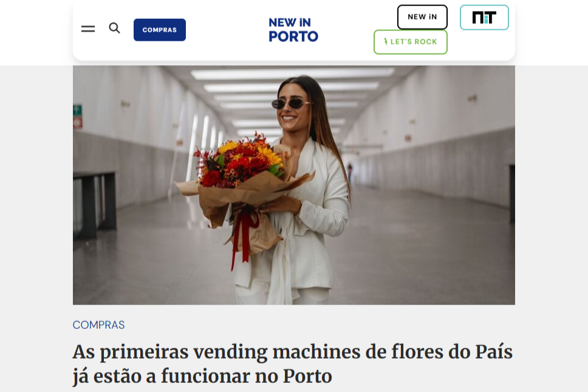This screenshot has width=588, height=392.
Task: Click the hero photo of woman with bouquet
Action: click(293, 185)
